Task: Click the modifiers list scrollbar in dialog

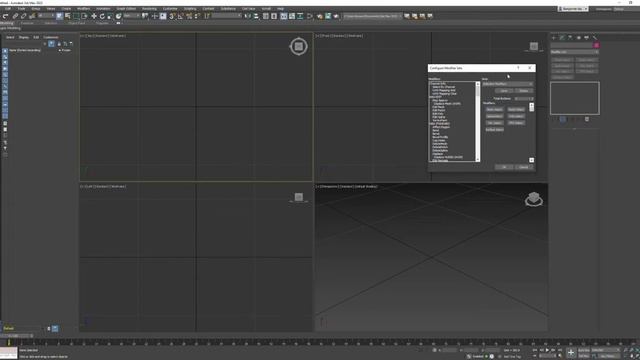Action: (478, 122)
